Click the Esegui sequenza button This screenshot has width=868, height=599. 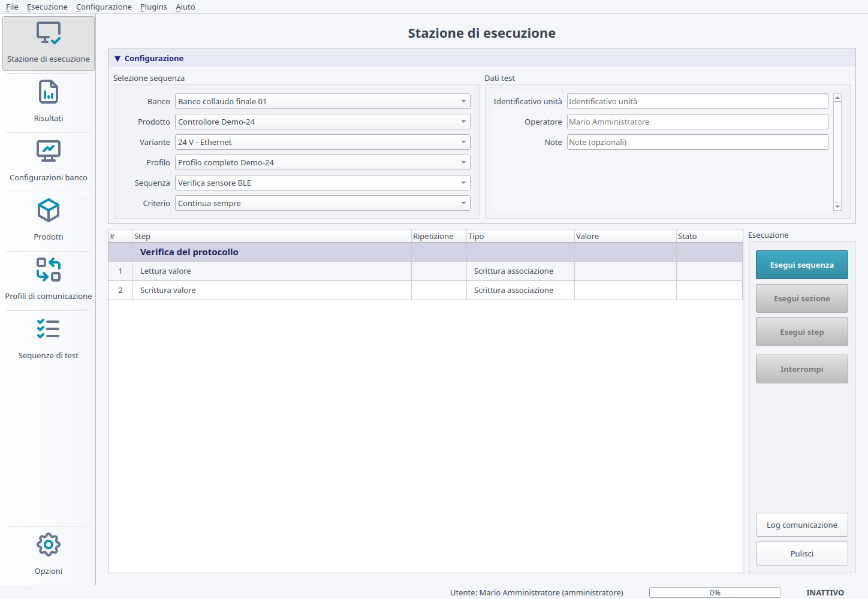[802, 265]
